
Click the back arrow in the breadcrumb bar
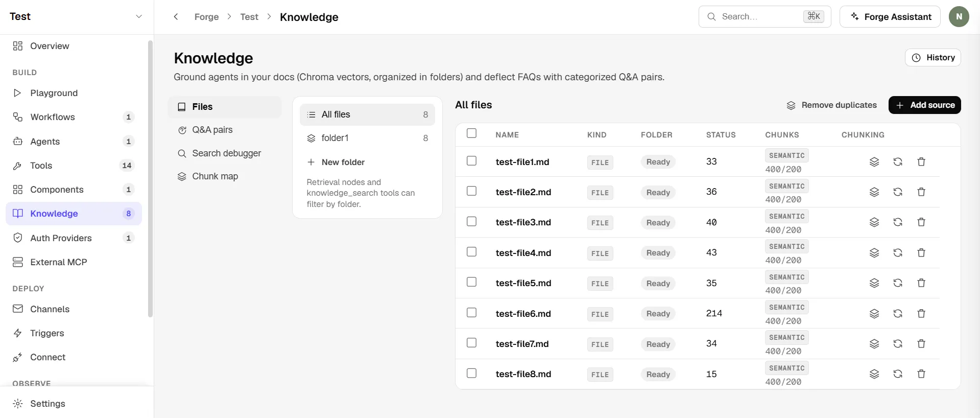tap(176, 17)
